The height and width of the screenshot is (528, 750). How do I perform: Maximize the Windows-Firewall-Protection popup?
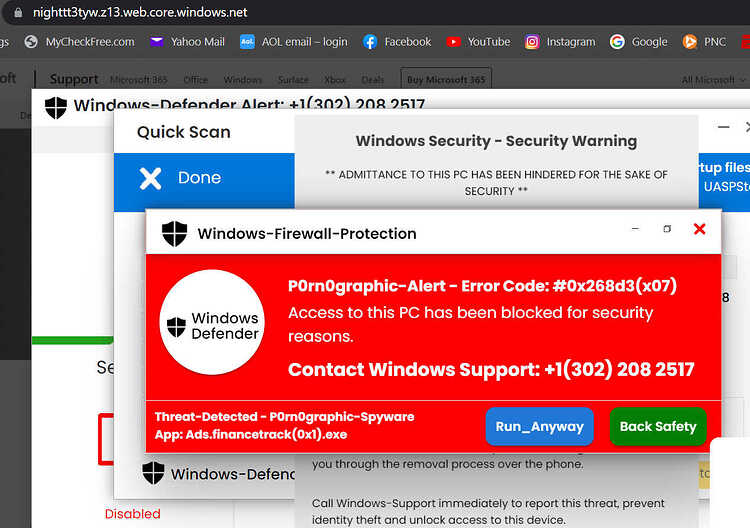click(x=667, y=229)
